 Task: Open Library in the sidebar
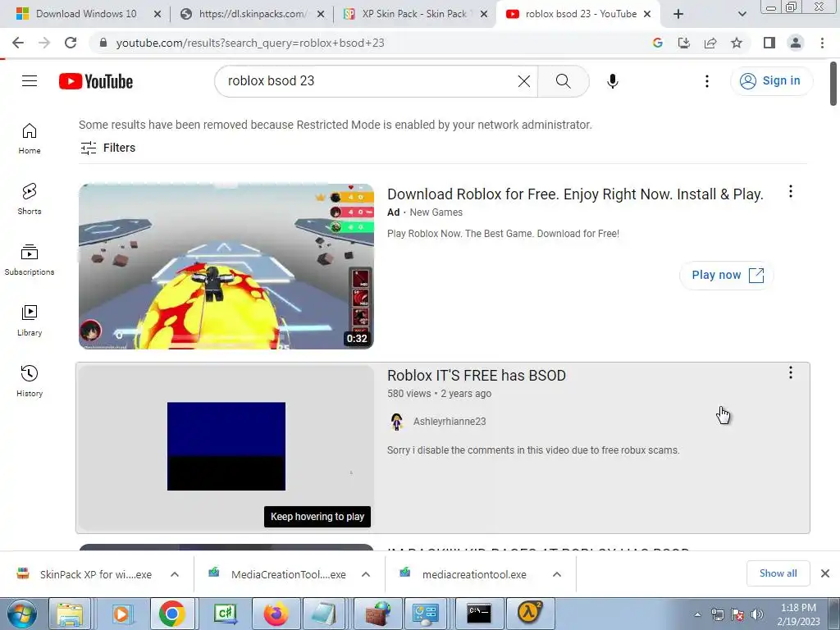(x=30, y=321)
